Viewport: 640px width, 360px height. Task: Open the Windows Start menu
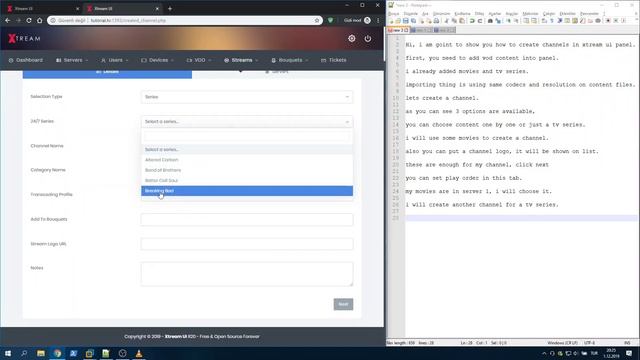(x=8, y=353)
